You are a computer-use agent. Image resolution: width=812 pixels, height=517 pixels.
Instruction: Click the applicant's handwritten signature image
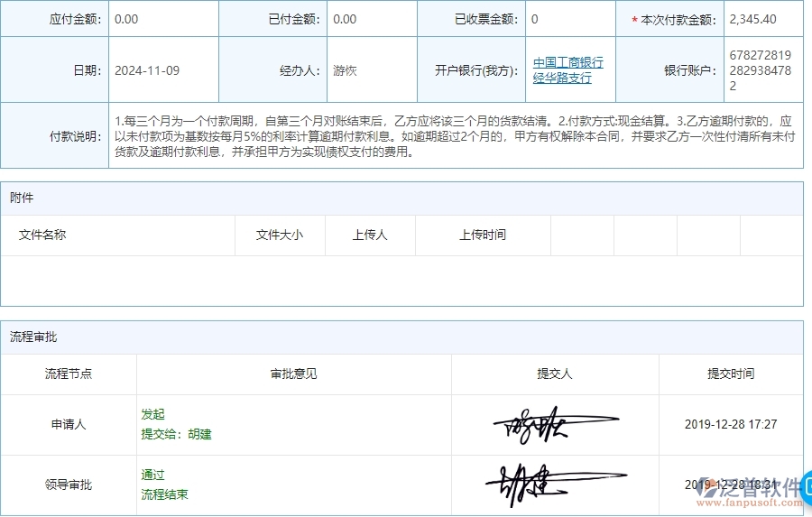tap(555, 425)
